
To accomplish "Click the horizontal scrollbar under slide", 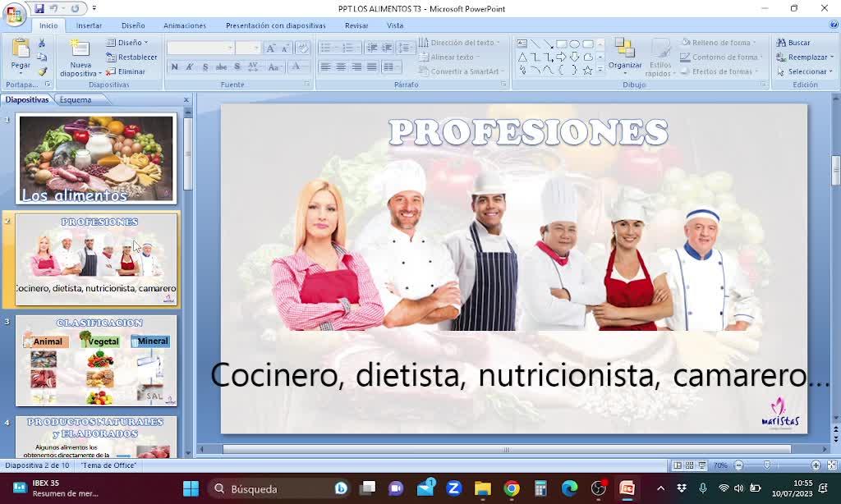I will (x=507, y=449).
